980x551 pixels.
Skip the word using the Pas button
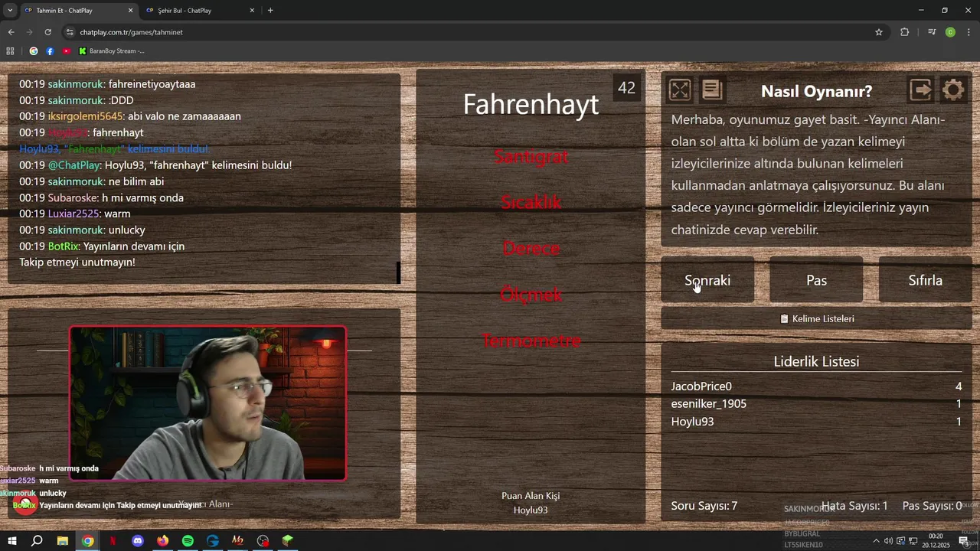[816, 280]
